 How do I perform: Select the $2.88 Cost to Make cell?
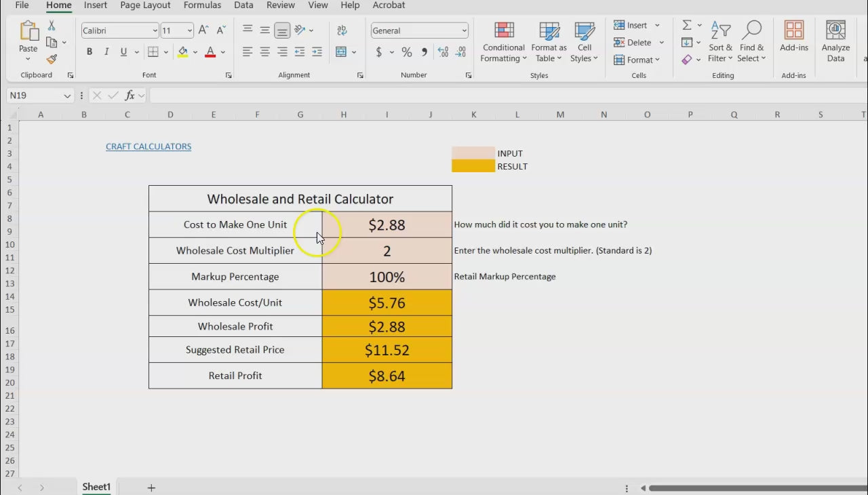[x=387, y=225]
